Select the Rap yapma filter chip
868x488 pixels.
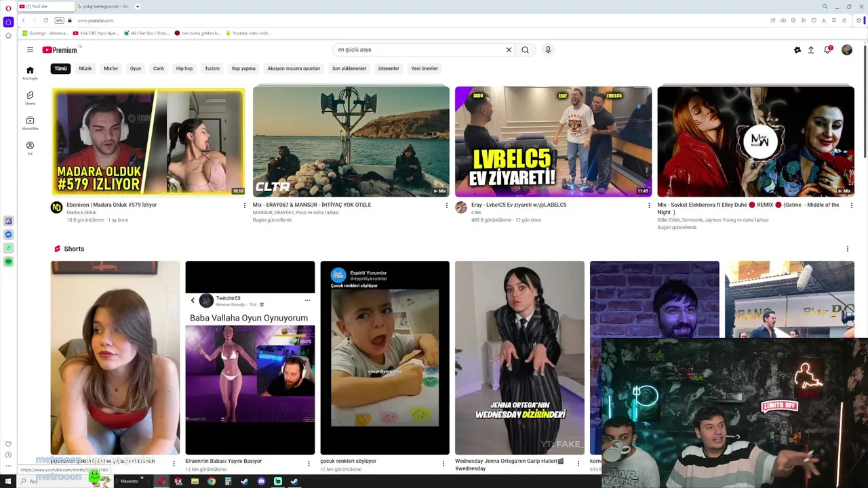243,68
